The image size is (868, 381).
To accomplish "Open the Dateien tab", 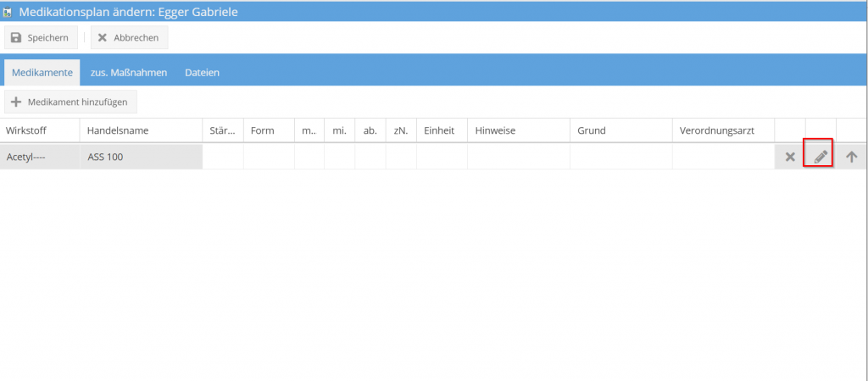I will [x=202, y=73].
